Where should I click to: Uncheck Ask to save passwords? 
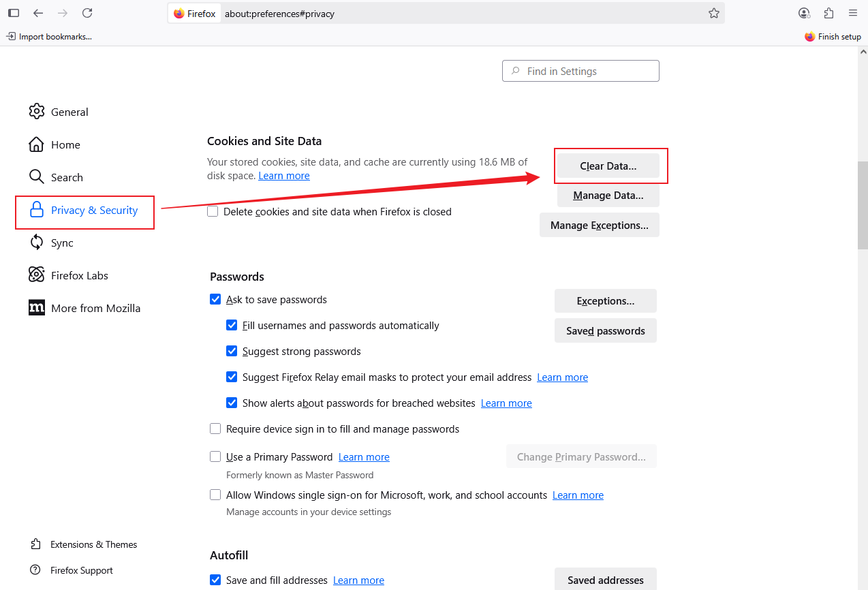(x=215, y=300)
